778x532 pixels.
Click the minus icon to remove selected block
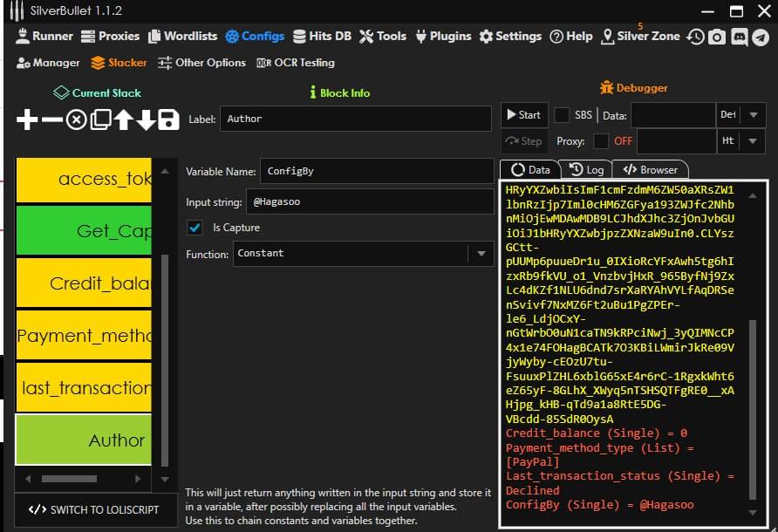coord(52,120)
